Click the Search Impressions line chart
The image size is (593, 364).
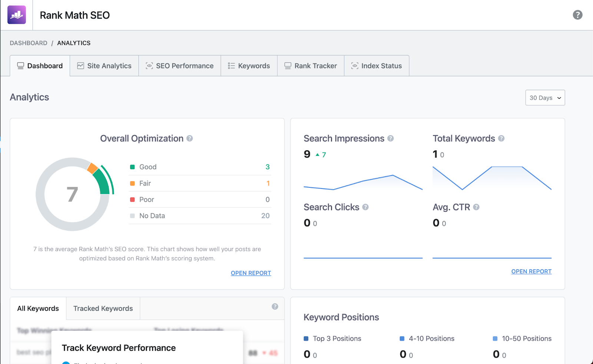(x=363, y=182)
